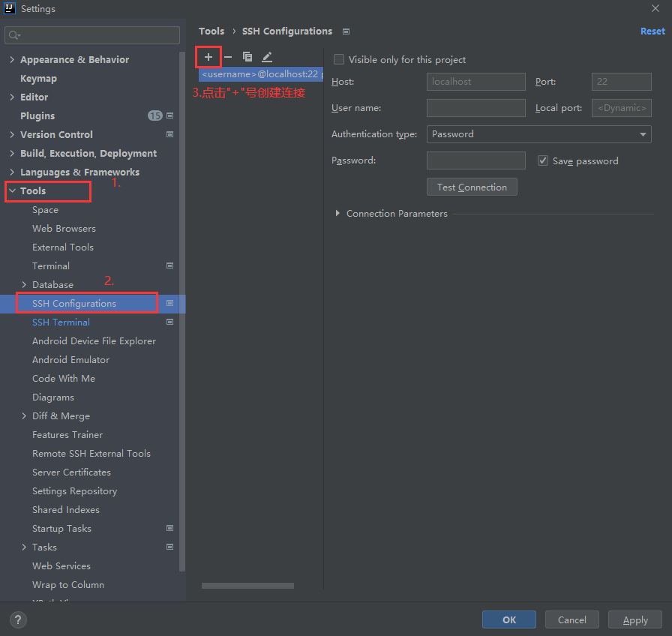This screenshot has height=636, width=672.
Task: Open Diagrams settings
Action: pos(53,397)
